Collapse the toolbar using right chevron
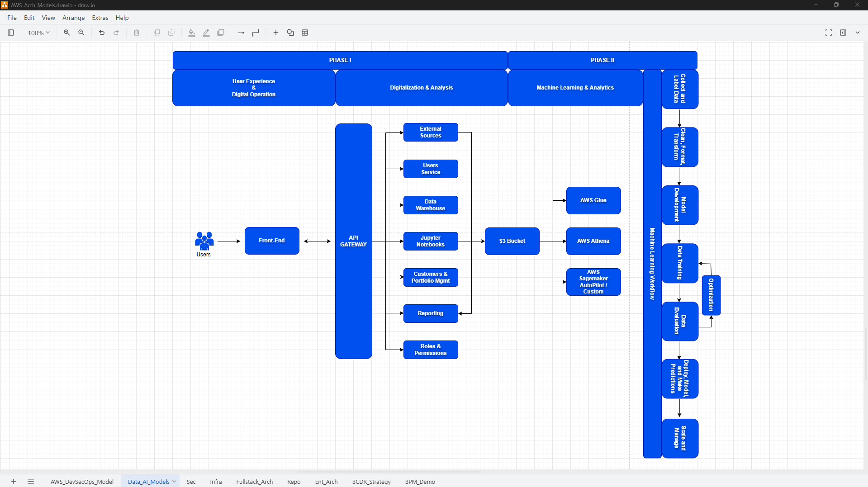 click(x=858, y=33)
